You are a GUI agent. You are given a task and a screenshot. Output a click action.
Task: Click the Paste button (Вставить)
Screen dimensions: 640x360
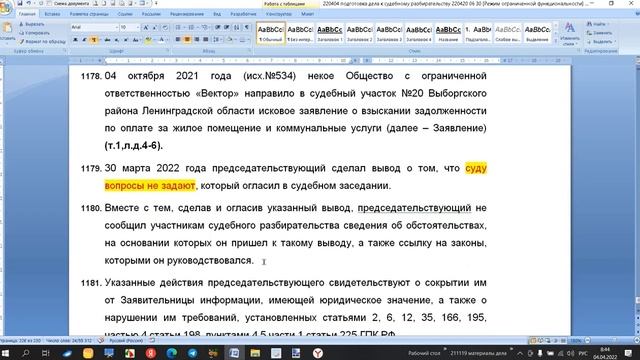[7, 33]
